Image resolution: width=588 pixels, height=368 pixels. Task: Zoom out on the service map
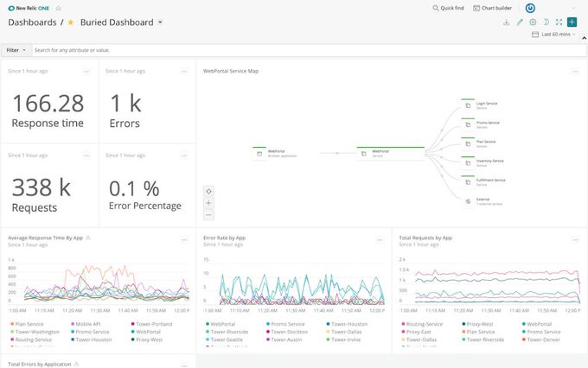tap(209, 215)
